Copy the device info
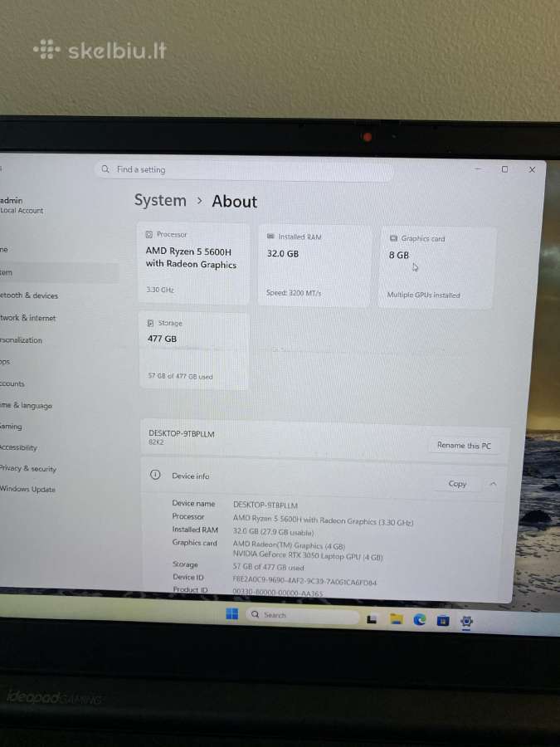The image size is (560, 747). coord(457,484)
